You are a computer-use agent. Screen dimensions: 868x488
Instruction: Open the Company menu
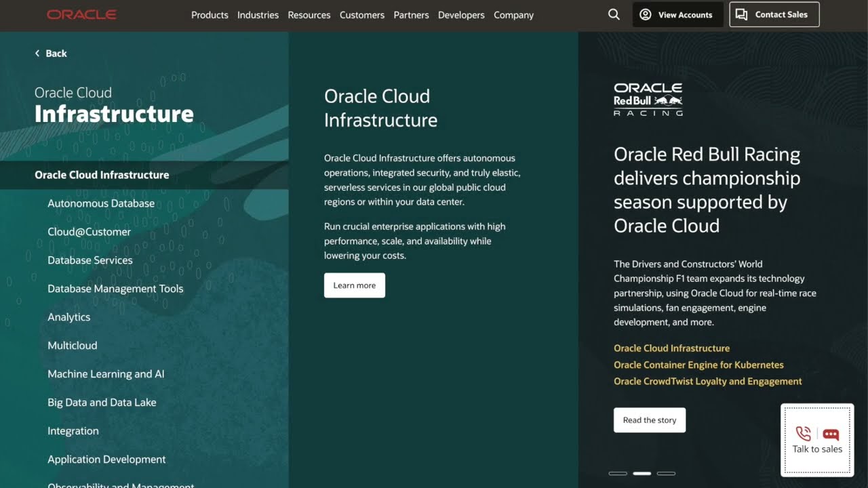tap(513, 15)
